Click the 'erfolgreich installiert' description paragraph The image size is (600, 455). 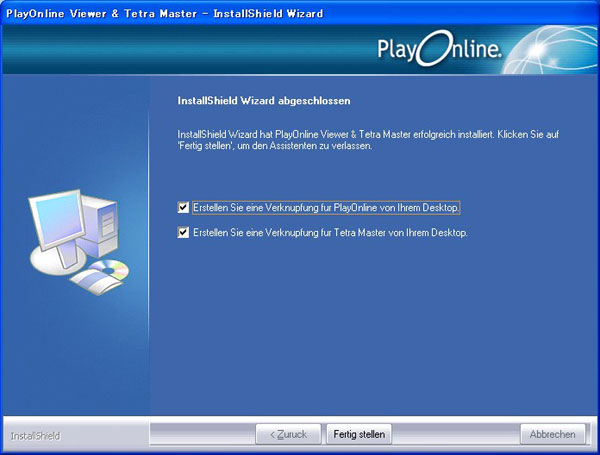[x=368, y=140]
